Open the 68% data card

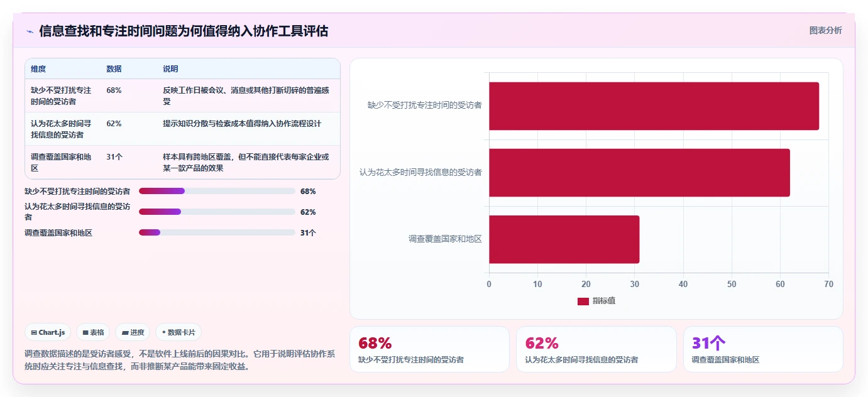tap(429, 349)
